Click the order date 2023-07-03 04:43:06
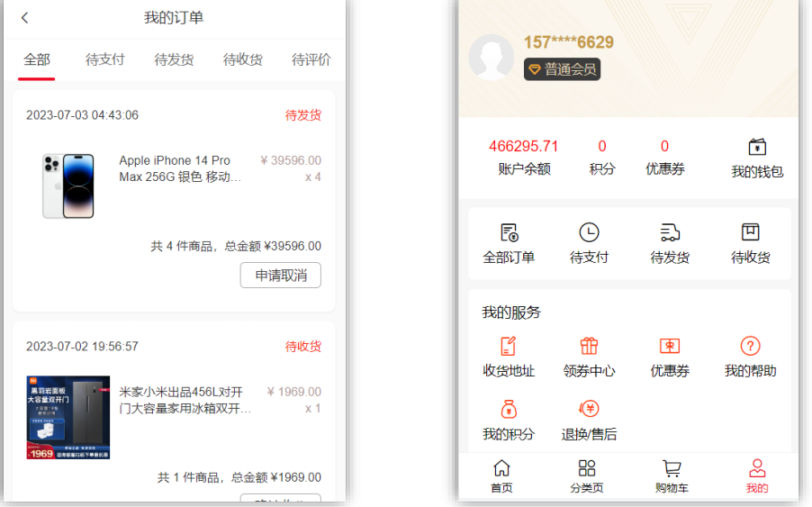 [x=82, y=115]
